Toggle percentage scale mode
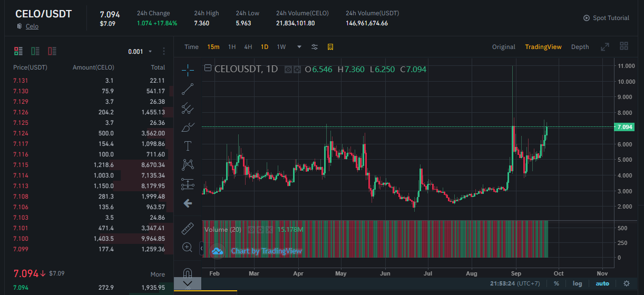 [x=557, y=283]
